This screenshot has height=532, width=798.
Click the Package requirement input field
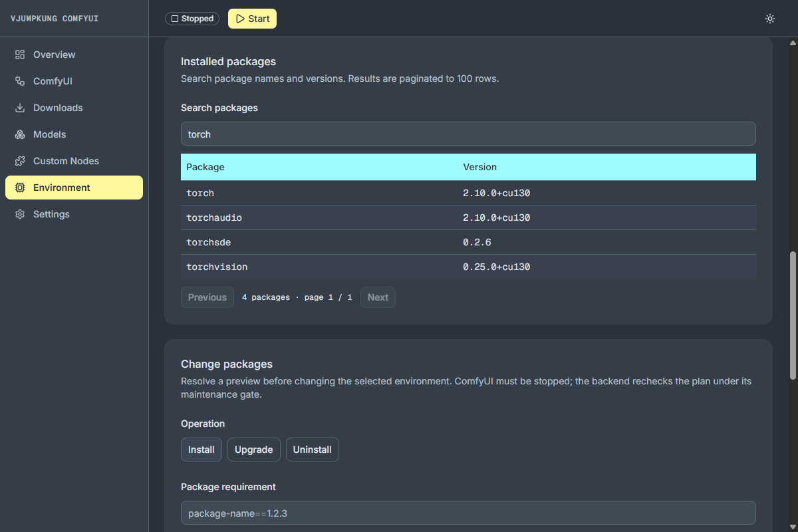[x=468, y=513]
